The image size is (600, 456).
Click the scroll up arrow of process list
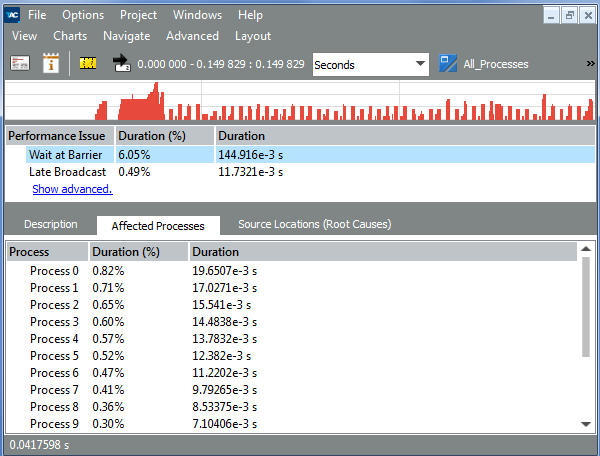pyautogui.click(x=586, y=249)
